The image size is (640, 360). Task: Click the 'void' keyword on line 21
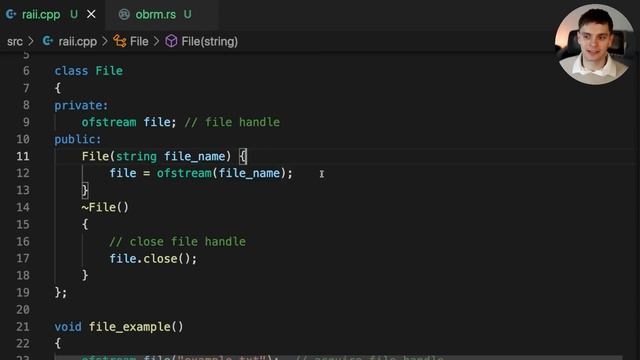pyautogui.click(x=68, y=327)
